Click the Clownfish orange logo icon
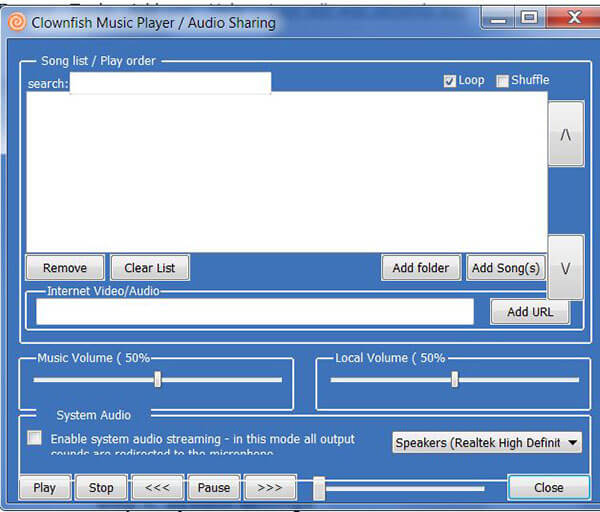 pyautogui.click(x=17, y=22)
